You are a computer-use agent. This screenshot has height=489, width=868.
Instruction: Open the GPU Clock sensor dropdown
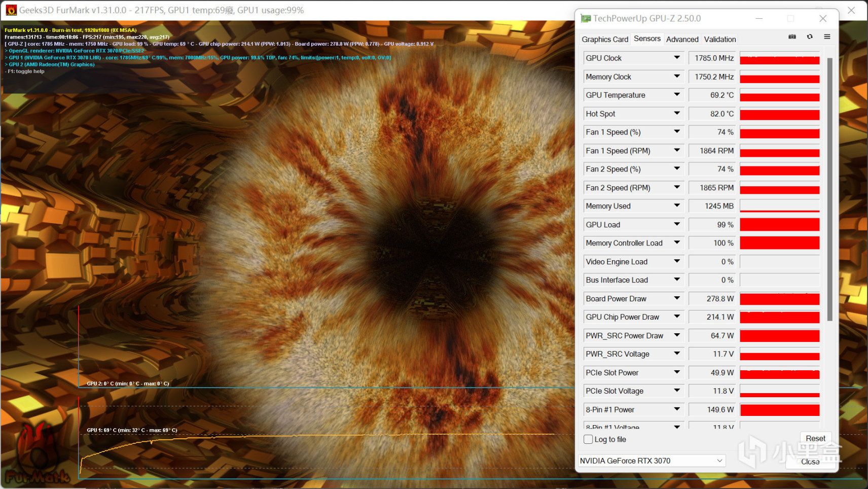pyautogui.click(x=677, y=58)
